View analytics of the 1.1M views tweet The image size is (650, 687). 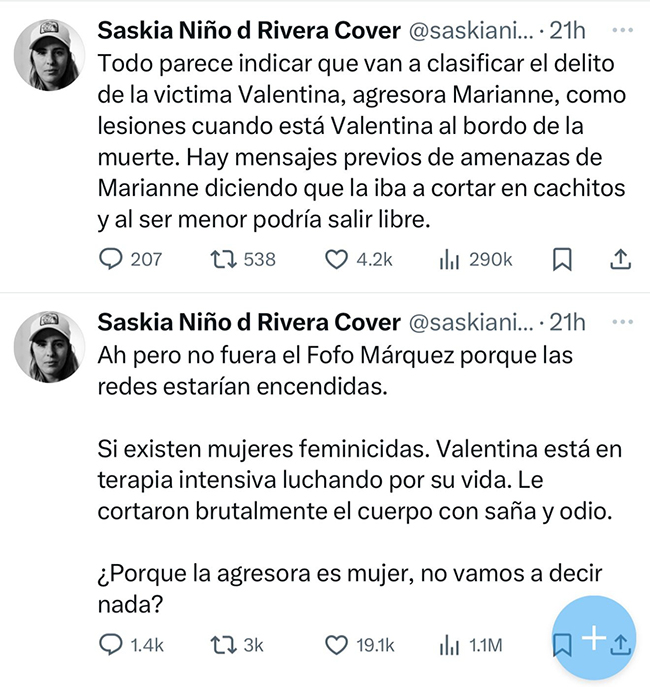(x=449, y=645)
